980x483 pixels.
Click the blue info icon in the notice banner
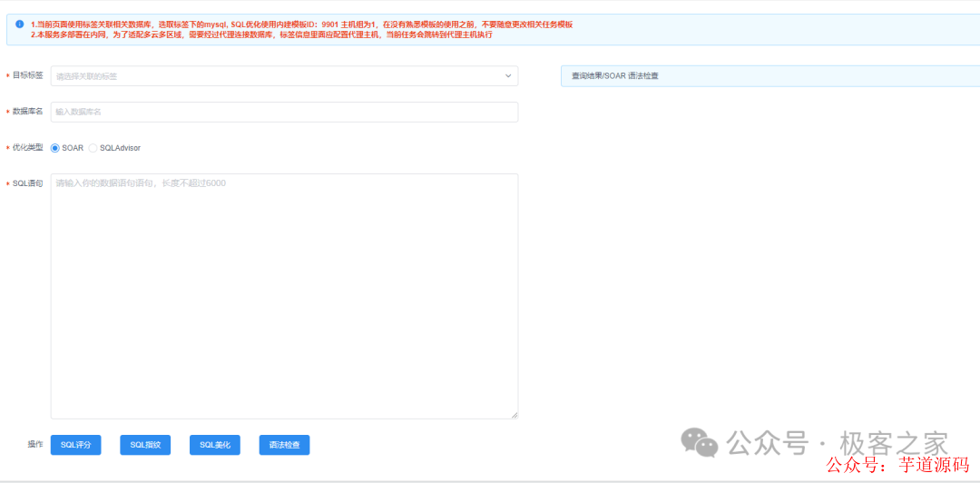(19, 25)
